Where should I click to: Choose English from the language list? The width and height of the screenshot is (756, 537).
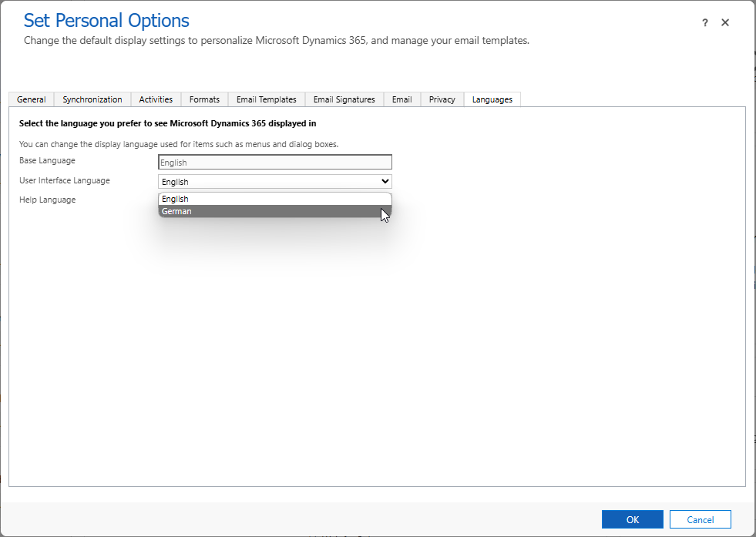point(275,199)
